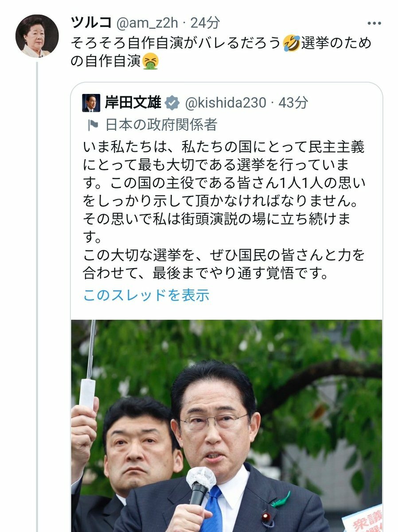Viewport: 398px width, 532px height.
Task: Click the microphone in the attached photo
Action: coord(200,487)
